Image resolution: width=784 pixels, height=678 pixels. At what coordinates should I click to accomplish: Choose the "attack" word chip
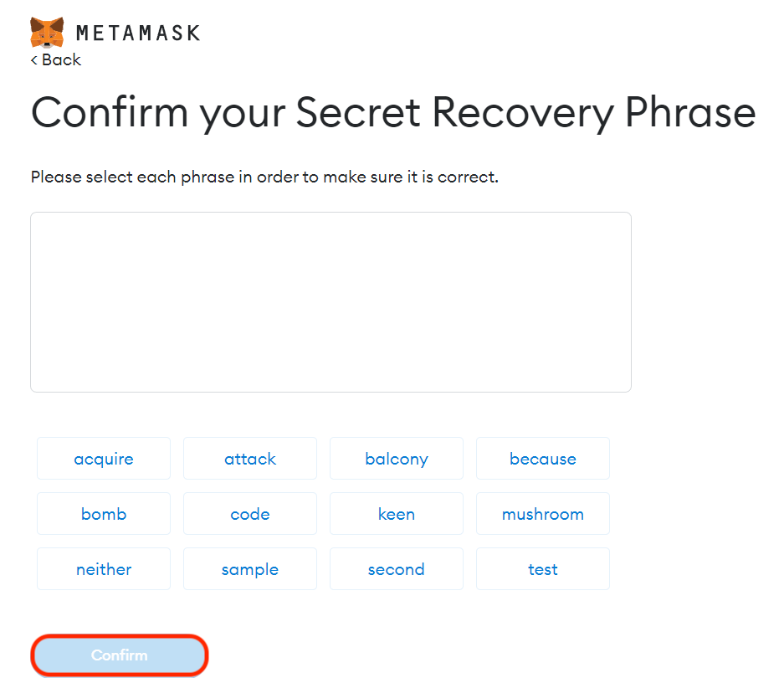pyautogui.click(x=250, y=459)
